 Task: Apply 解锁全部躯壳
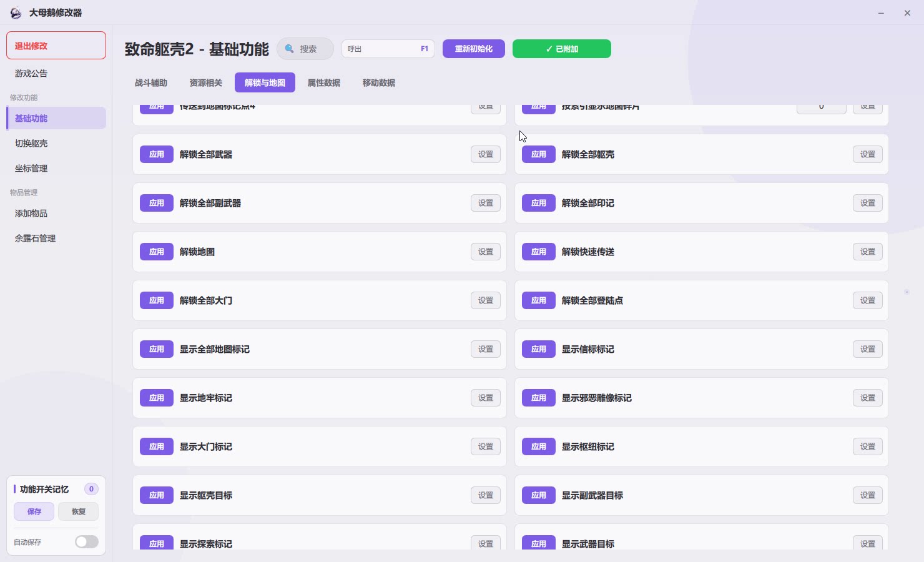point(539,154)
